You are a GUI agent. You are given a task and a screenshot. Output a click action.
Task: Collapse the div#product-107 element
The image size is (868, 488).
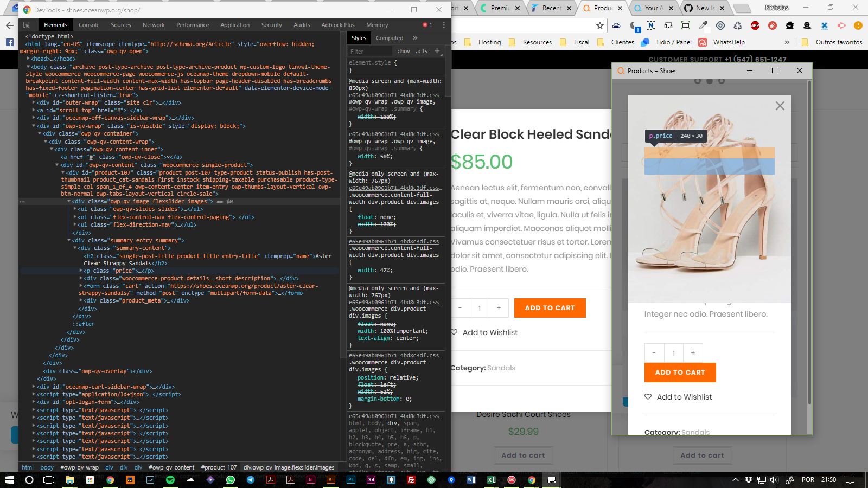[x=63, y=172]
